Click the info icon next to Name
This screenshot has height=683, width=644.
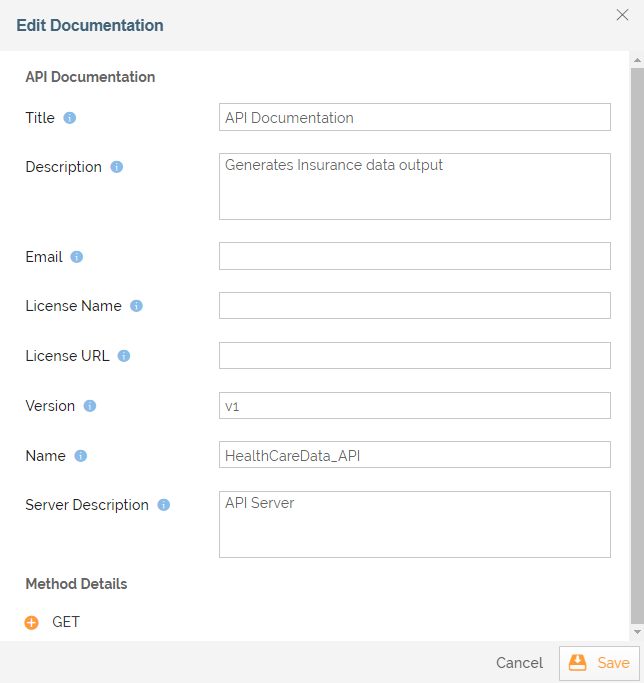81,456
